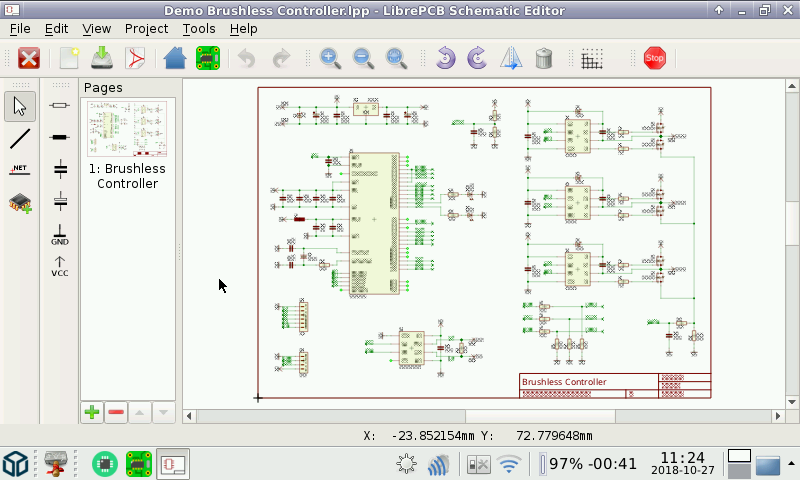Click the horizontal scrollbar right arrow
Image resolution: width=800 pixels, height=480 pixels.
tap(777, 416)
